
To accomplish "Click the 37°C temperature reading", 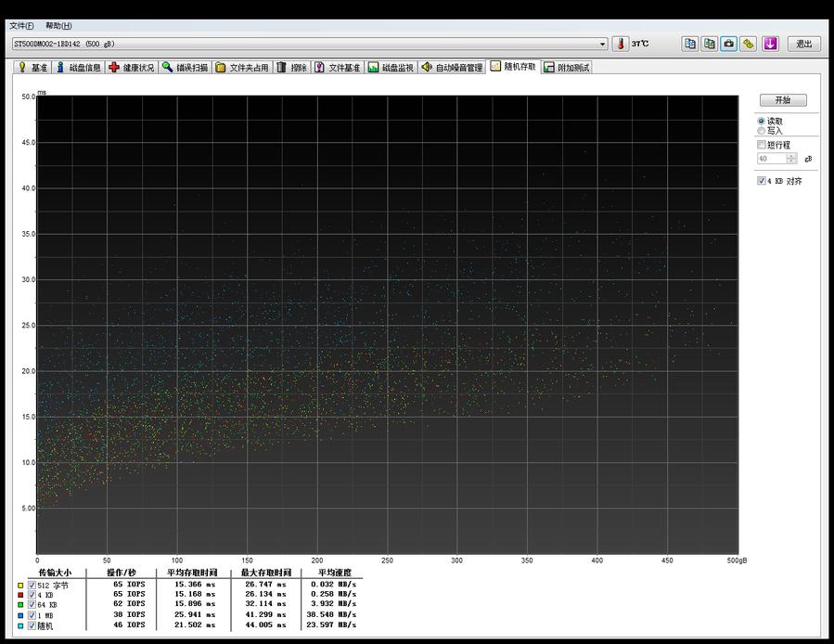I will coord(640,44).
